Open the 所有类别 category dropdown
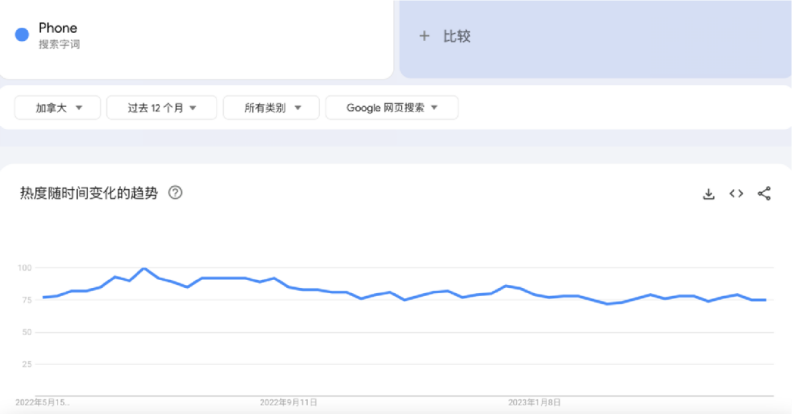 [x=271, y=108]
